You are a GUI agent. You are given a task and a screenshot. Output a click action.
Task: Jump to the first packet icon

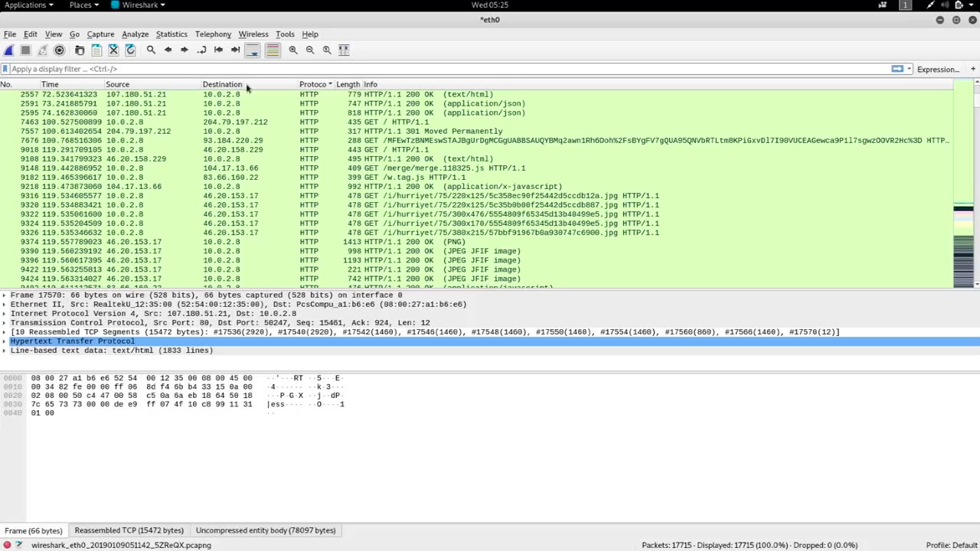point(218,50)
